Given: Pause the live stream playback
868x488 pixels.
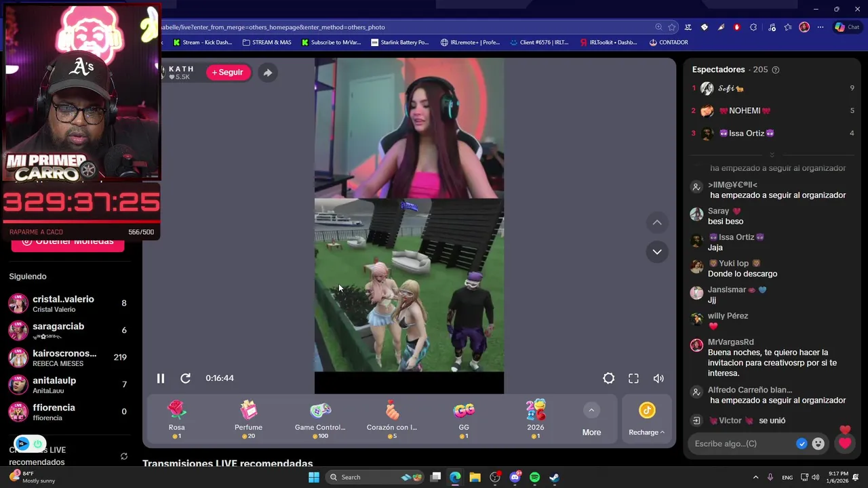Looking at the screenshot, I should (161, 378).
